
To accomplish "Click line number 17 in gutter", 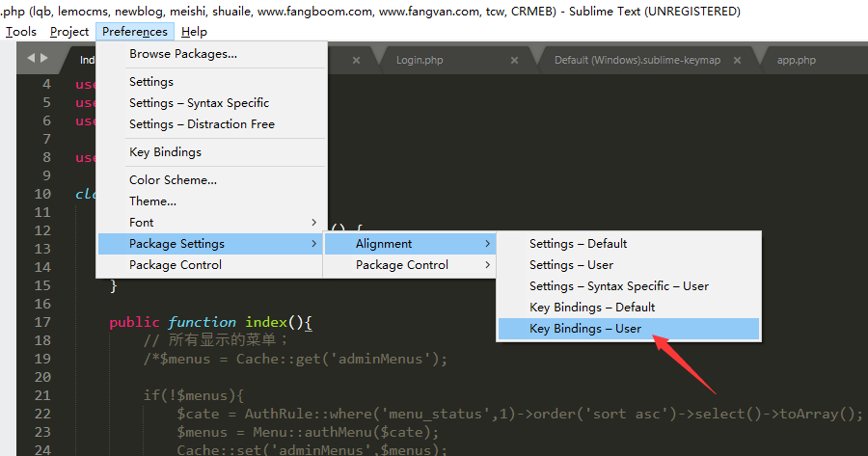I will coord(42,322).
